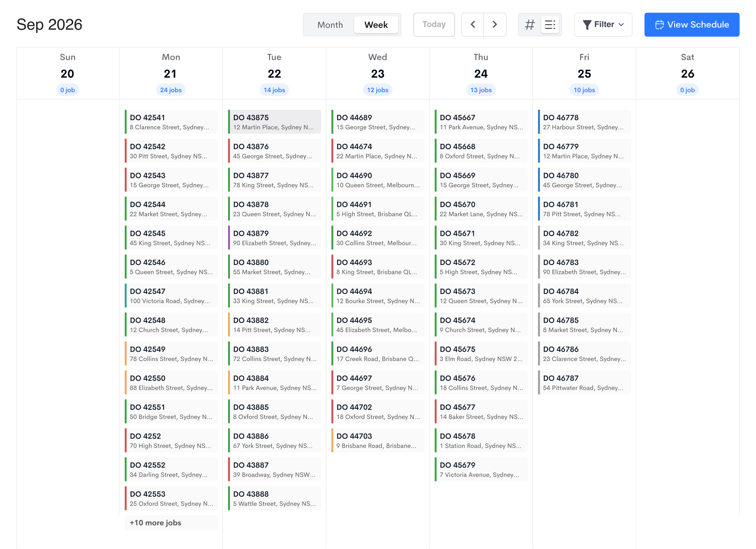Open job DO 43887 on Broadway
Screen dimensions: 756x549
[x=274, y=469]
